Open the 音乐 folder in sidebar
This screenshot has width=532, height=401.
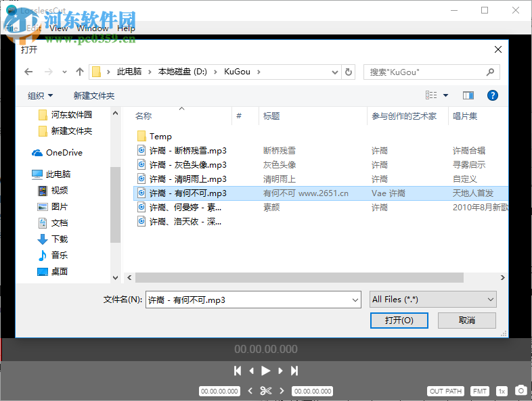click(53, 255)
